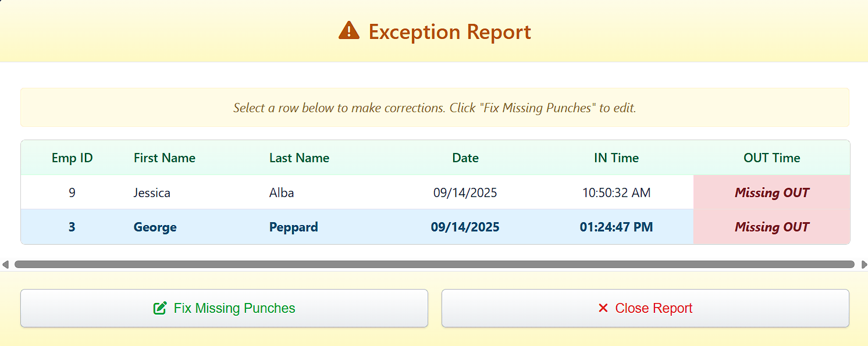Click the horizontal scrollbar thumb
The image size is (868, 346).
pos(434,265)
